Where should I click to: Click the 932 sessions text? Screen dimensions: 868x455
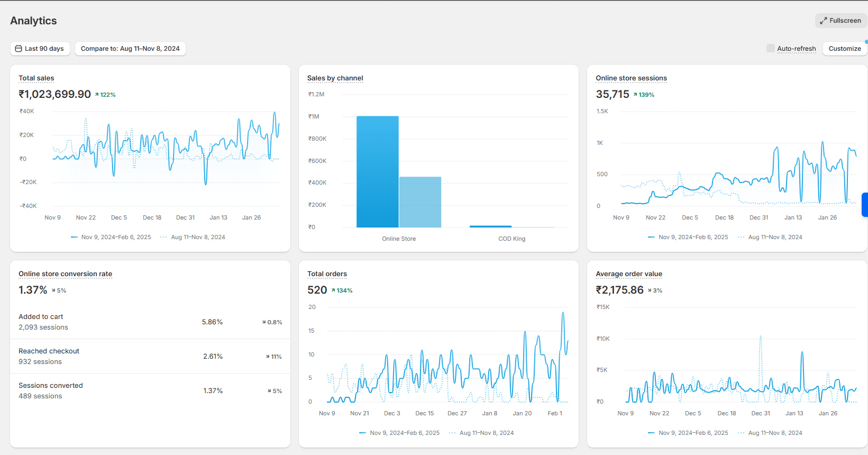40,362
